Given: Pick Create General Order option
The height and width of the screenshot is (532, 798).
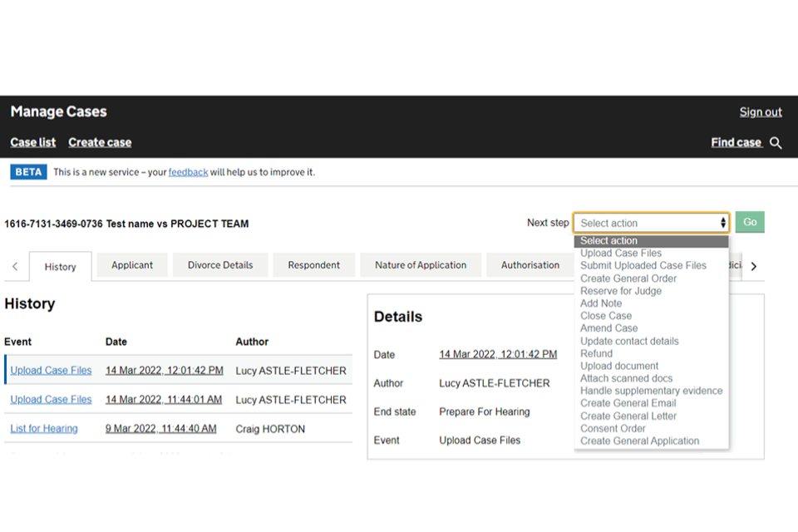Looking at the screenshot, I should [x=628, y=278].
